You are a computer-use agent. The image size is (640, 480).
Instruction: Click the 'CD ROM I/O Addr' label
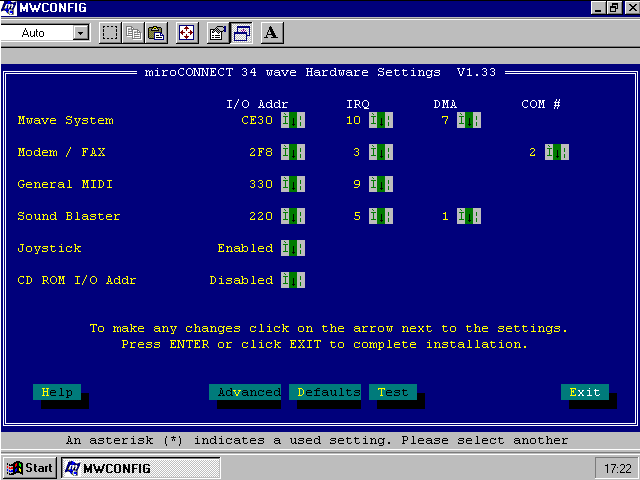point(77,280)
